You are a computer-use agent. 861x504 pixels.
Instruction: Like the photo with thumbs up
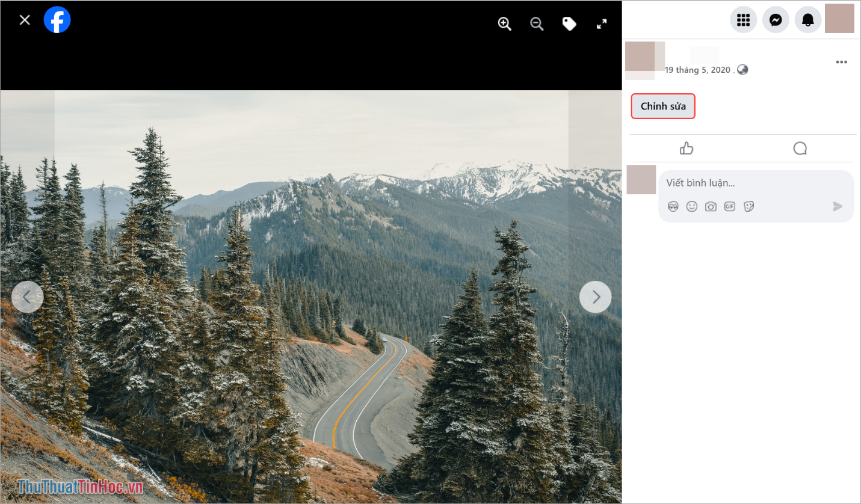point(687,149)
